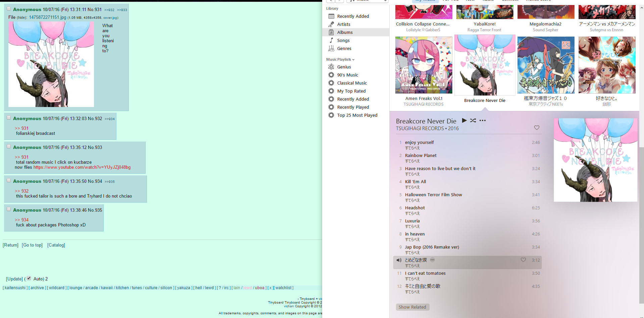Play the Breakcore Never Die album
644x318 pixels.
(464, 120)
